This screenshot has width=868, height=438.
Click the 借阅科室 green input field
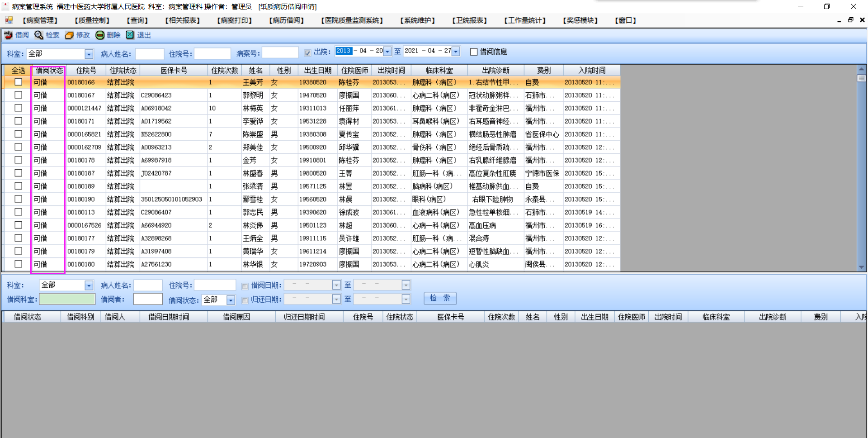pyautogui.click(x=67, y=299)
